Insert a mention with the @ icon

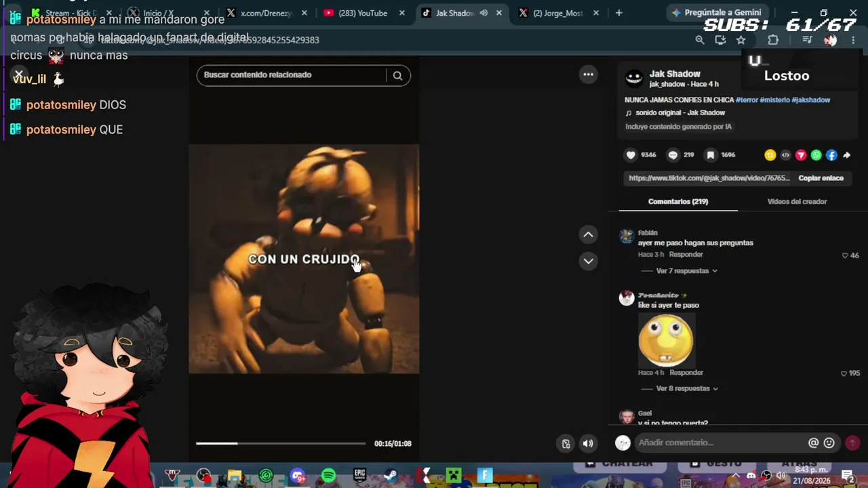[813, 443]
